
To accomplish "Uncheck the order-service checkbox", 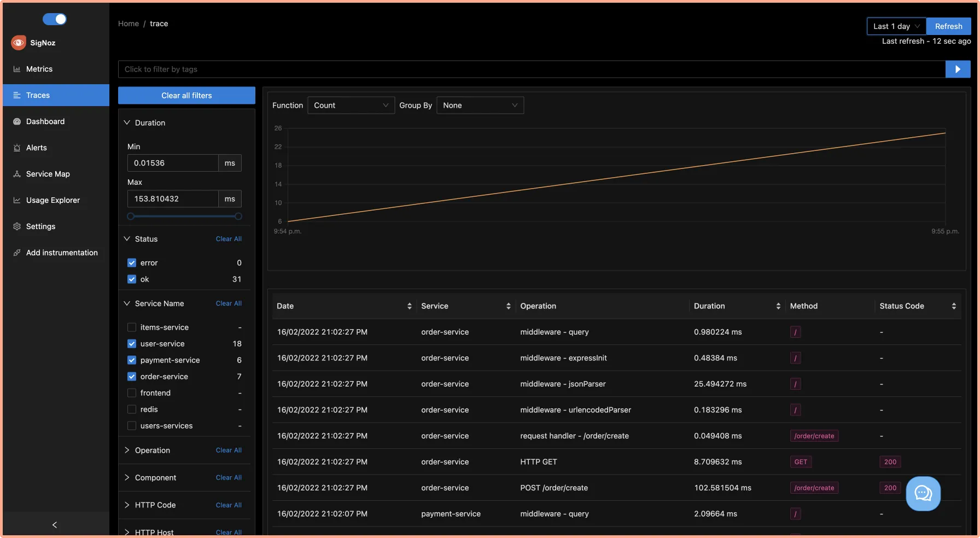I will (x=132, y=377).
